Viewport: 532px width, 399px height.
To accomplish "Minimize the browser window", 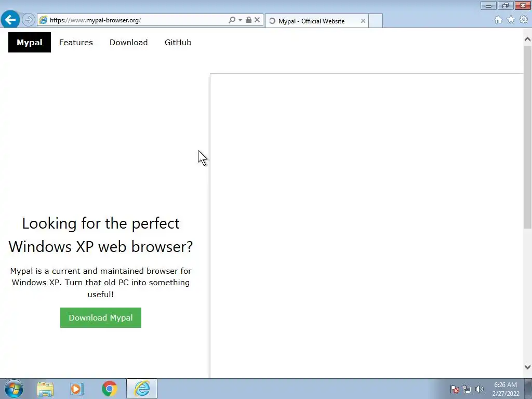I will pos(488,5).
